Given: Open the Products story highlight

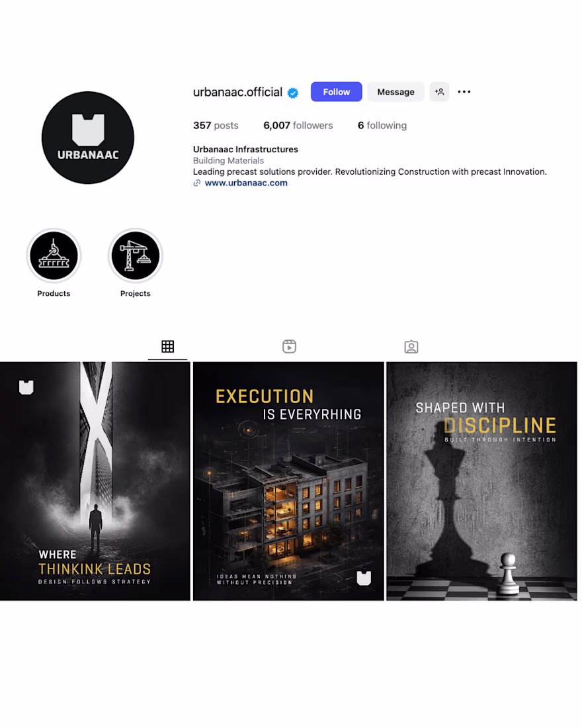Looking at the screenshot, I should (x=54, y=256).
